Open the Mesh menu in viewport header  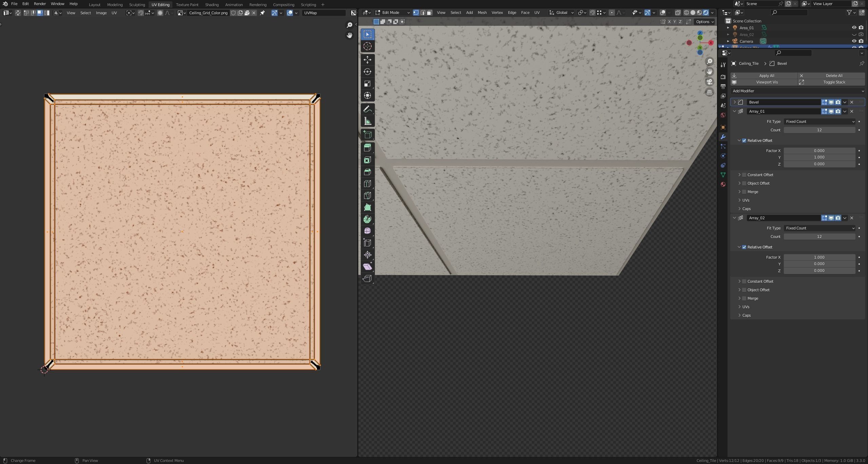click(482, 13)
